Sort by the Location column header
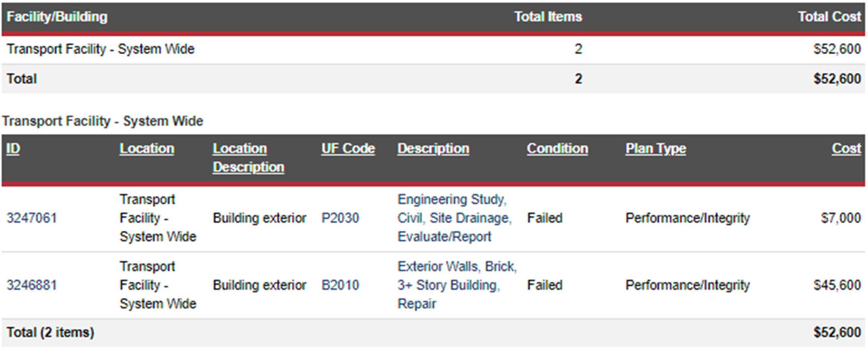This screenshot has width=868, height=350. [x=147, y=149]
